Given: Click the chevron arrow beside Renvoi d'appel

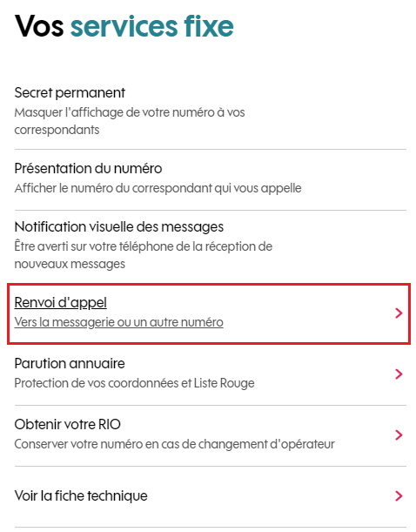Looking at the screenshot, I should click(399, 313).
